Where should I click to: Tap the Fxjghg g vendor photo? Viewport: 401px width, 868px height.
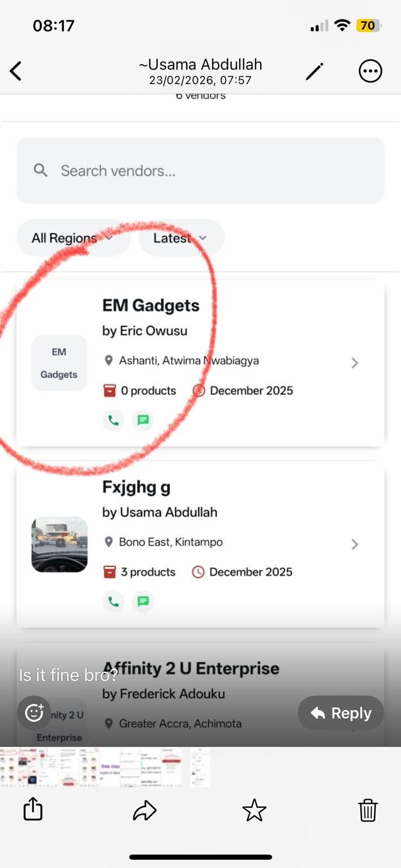(60, 544)
